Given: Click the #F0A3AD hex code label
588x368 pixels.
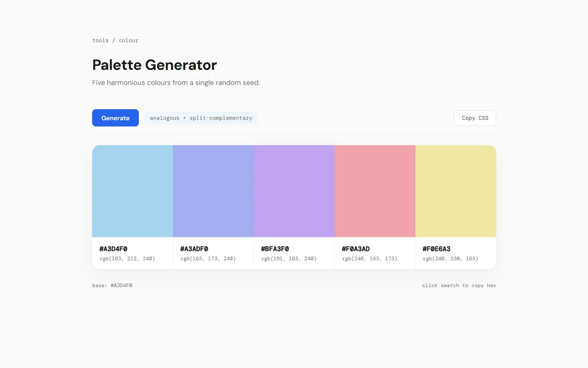Looking at the screenshot, I should tap(356, 249).
